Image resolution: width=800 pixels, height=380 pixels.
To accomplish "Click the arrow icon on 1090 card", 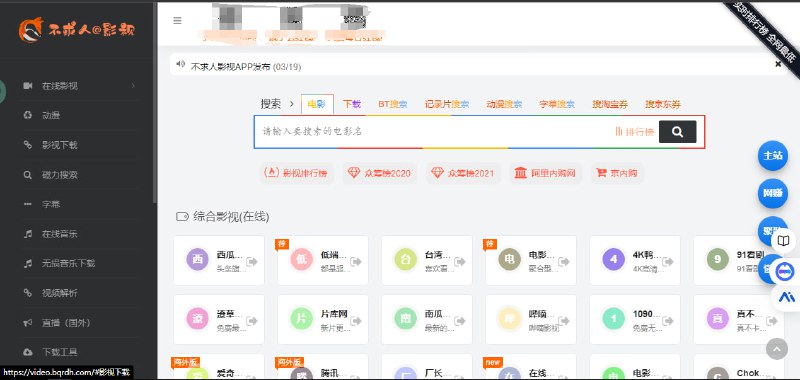I will click(x=668, y=320).
